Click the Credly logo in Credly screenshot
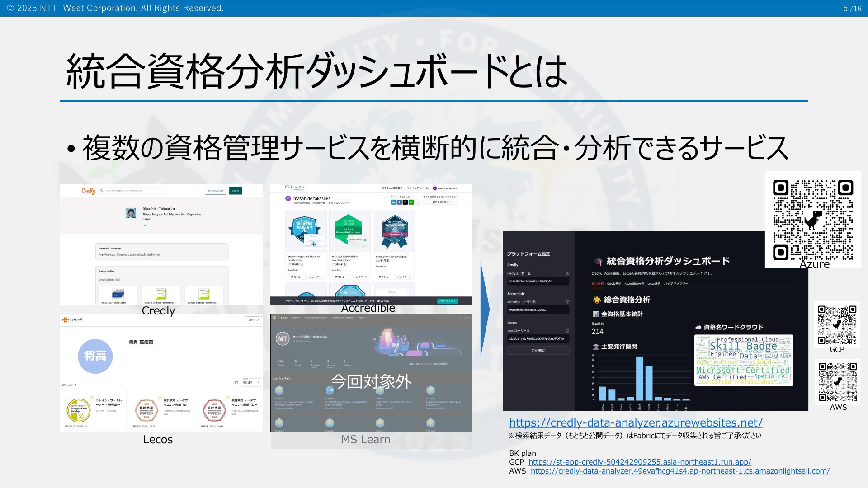 (89, 191)
